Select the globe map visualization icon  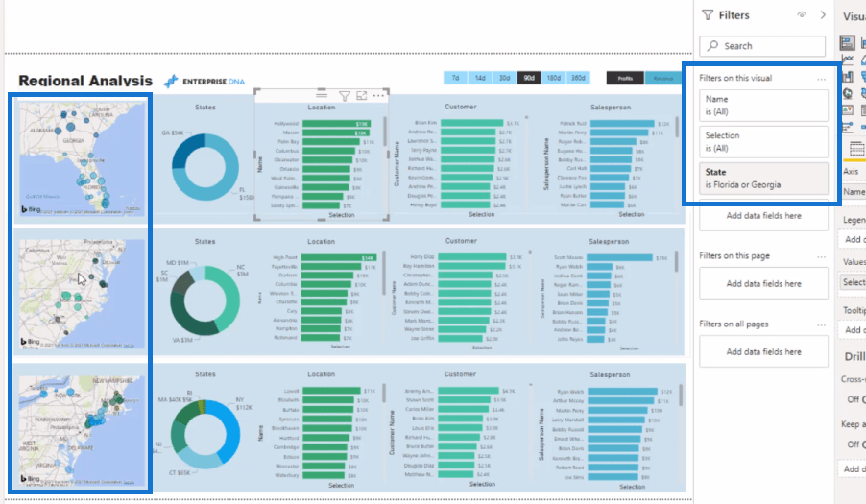[847, 93]
